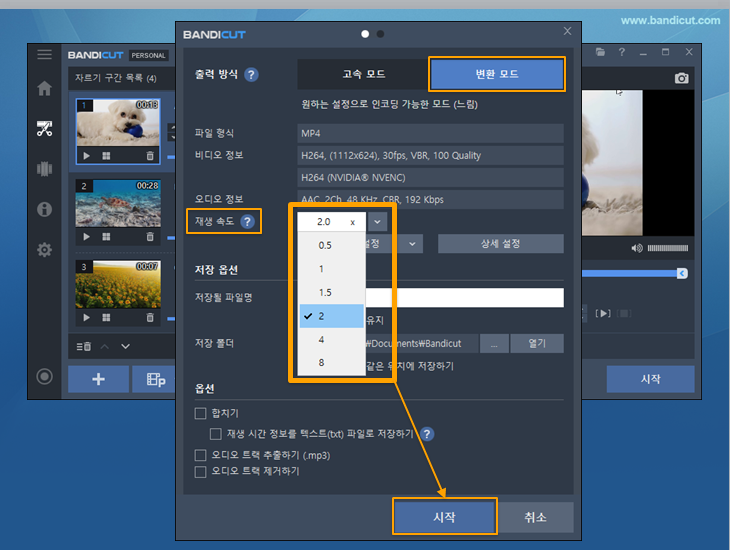Image resolution: width=730 pixels, height=550 pixels.
Task: Open the hamburger menu in Bandicut main window
Action: point(45,54)
